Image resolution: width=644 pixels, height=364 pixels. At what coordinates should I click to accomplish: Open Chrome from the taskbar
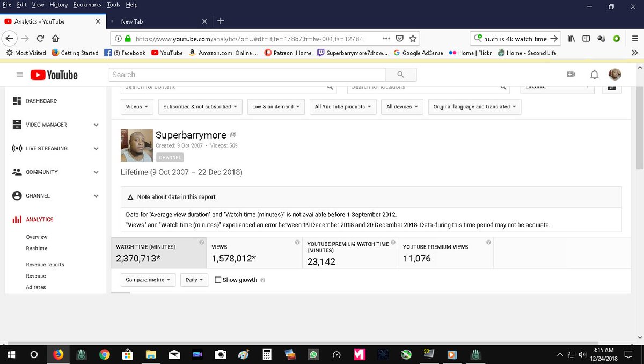(x=104, y=354)
